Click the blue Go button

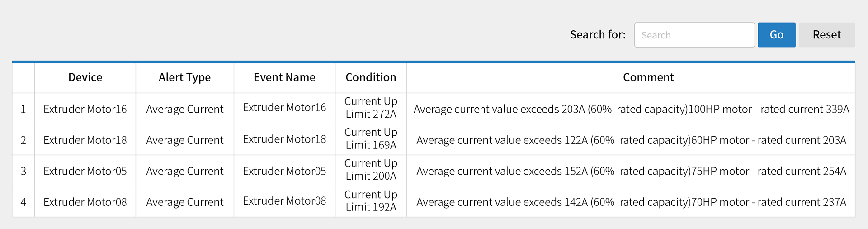(776, 35)
